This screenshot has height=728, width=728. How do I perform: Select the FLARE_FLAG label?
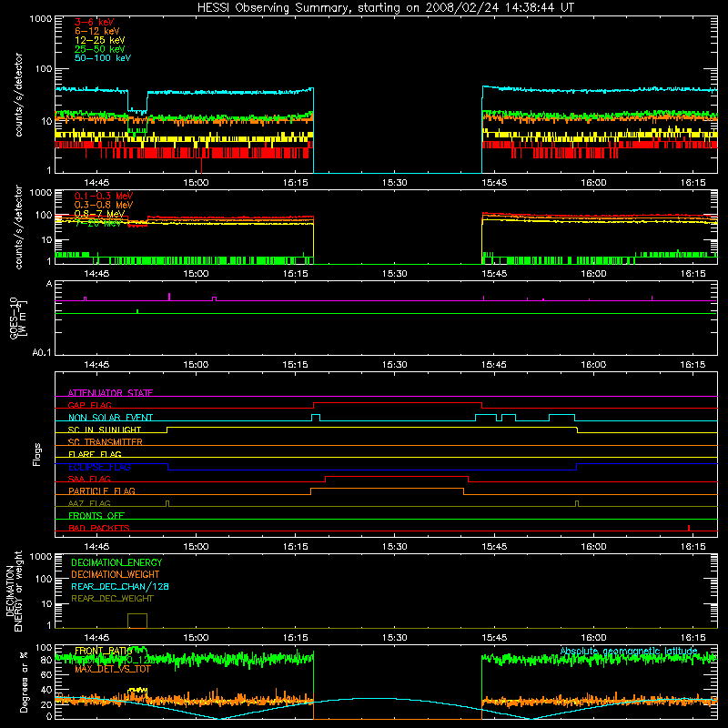pos(95,454)
